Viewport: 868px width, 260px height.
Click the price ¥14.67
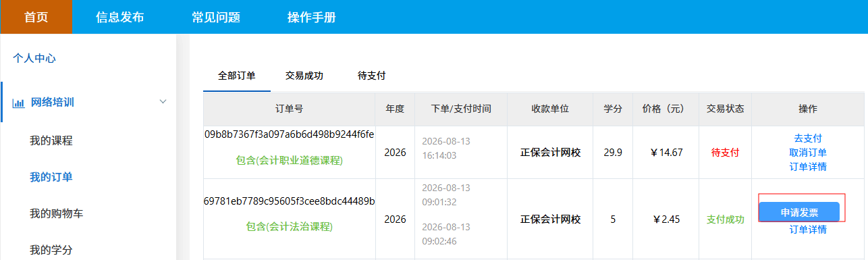click(x=667, y=153)
